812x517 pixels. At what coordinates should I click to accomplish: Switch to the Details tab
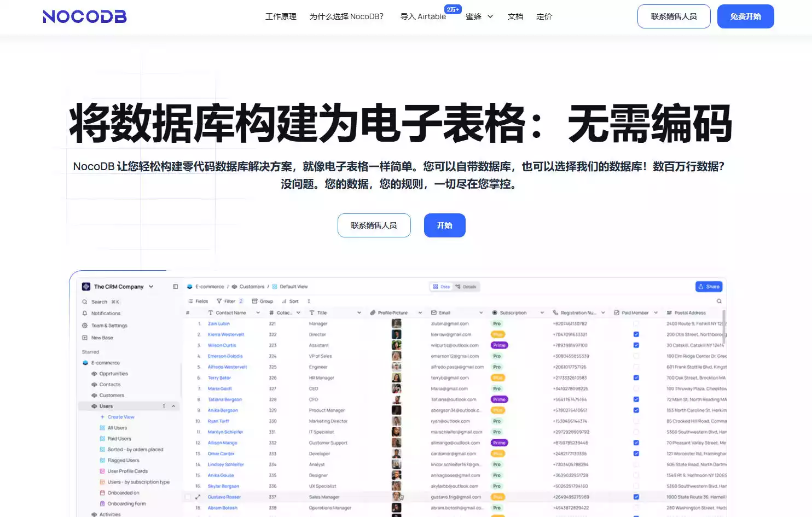[466, 287]
